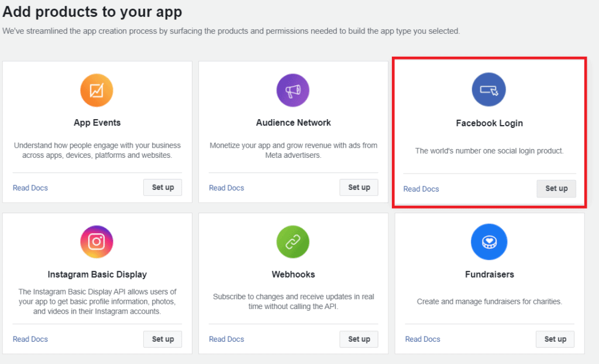Open Audience Network Read Docs link
This screenshot has width=599, height=364.
click(x=226, y=188)
